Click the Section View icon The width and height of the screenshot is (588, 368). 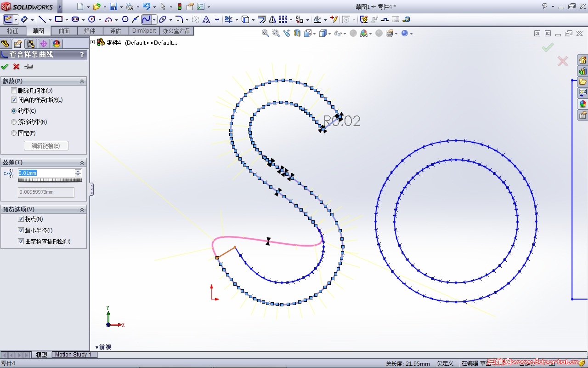tap(297, 33)
